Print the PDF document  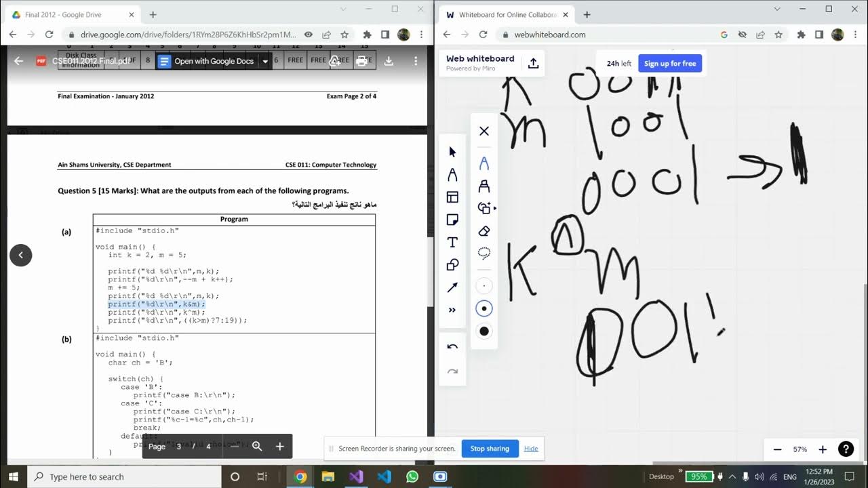[363, 61]
